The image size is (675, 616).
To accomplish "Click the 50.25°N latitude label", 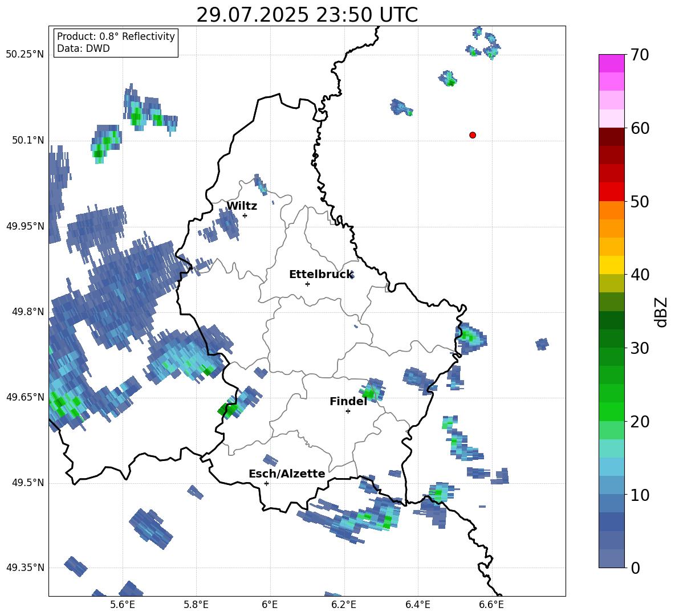I will coord(25,55).
